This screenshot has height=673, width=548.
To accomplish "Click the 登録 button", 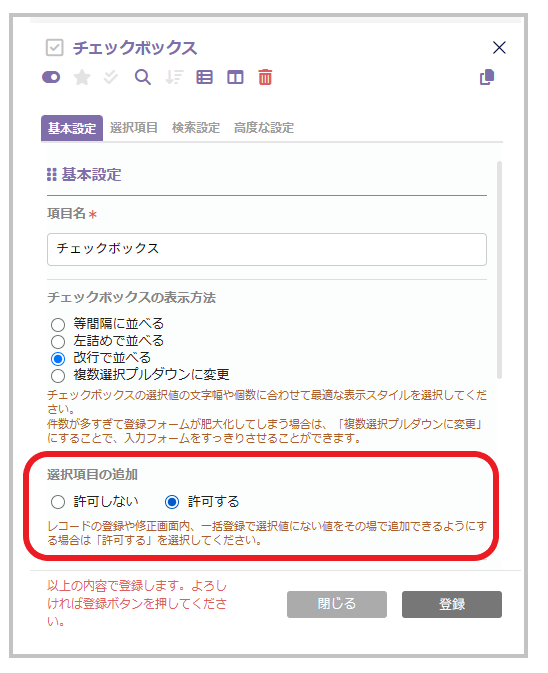I will [x=452, y=604].
